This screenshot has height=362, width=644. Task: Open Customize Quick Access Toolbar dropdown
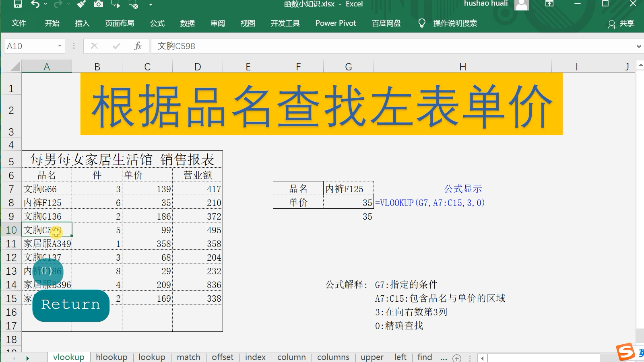point(151,4)
